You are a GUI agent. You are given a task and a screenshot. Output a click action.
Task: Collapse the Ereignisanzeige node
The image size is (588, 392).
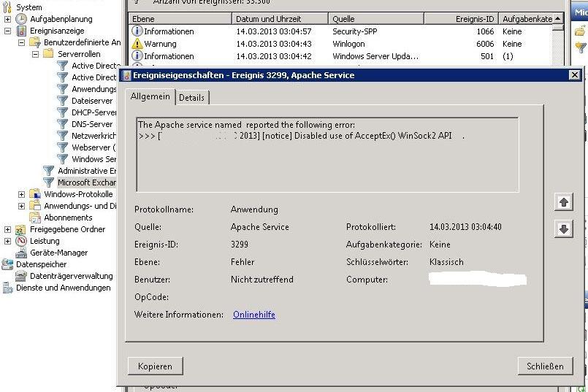tap(7, 31)
